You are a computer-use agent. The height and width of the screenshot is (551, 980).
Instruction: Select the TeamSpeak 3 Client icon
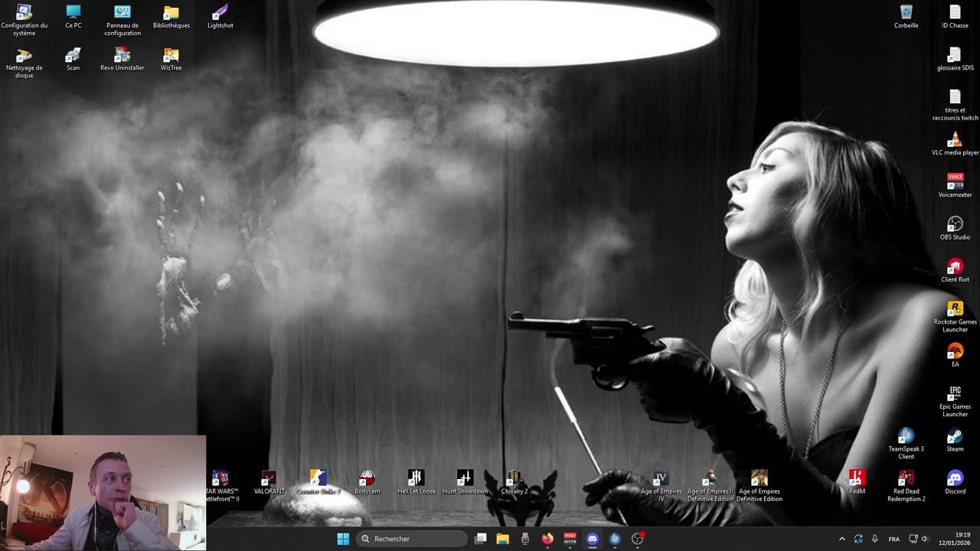click(x=906, y=444)
